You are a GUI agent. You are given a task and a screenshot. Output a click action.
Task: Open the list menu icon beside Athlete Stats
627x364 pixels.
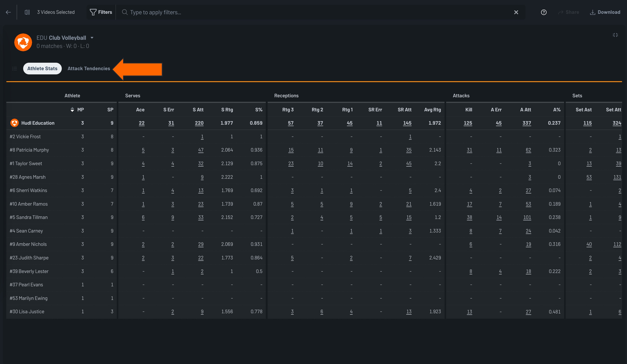tap(15, 69)
